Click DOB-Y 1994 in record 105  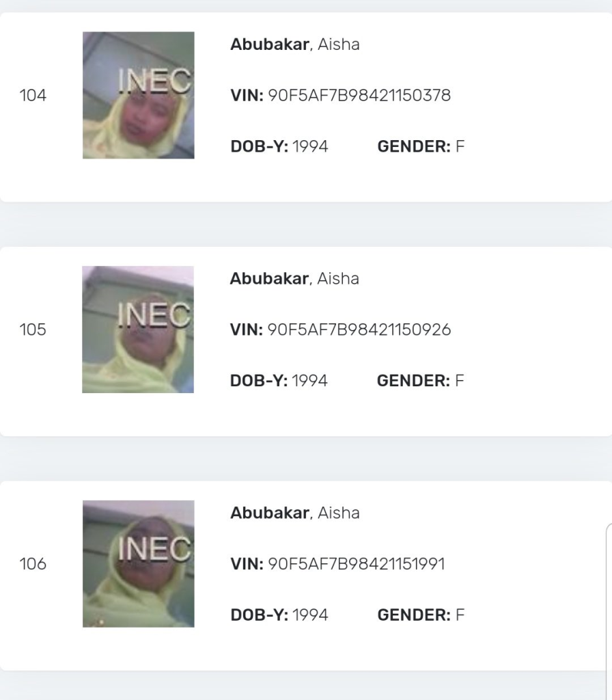pos(279,381)
